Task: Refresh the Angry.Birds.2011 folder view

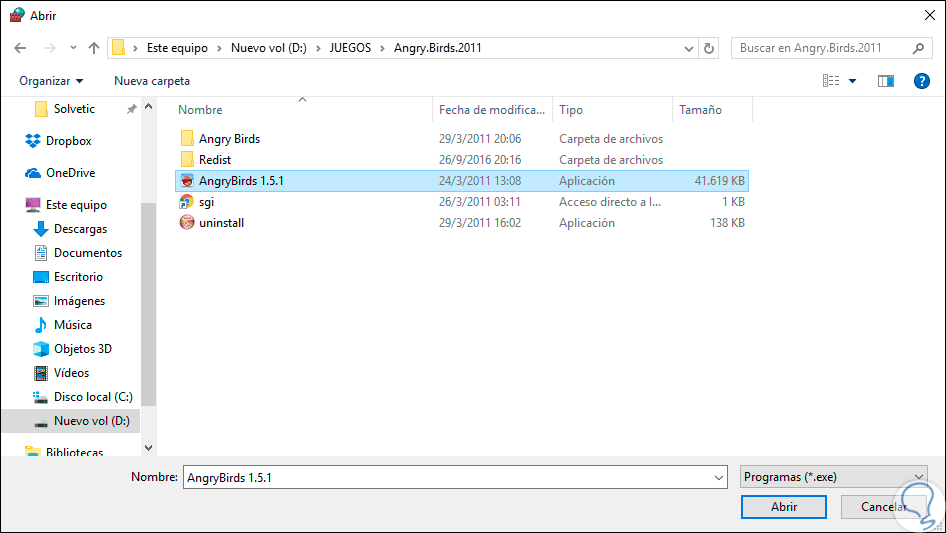Action: [x=709, y=48]
